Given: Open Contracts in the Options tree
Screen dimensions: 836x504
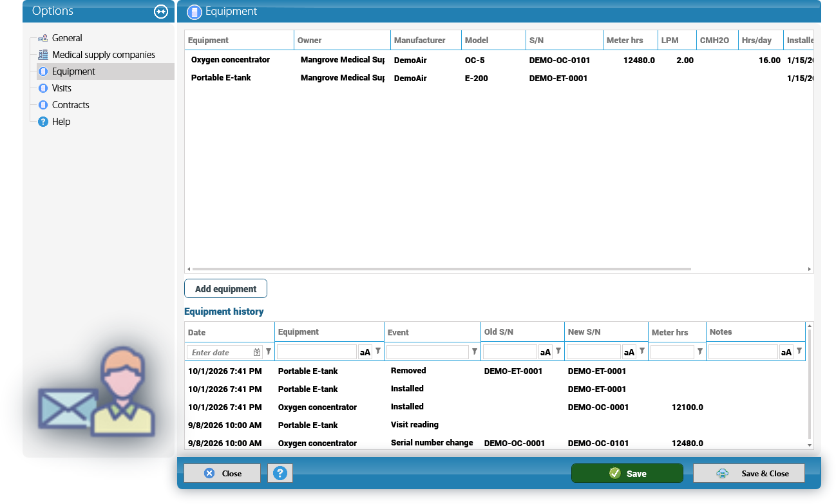Looking at the screenshot, I should click(70, 105).
